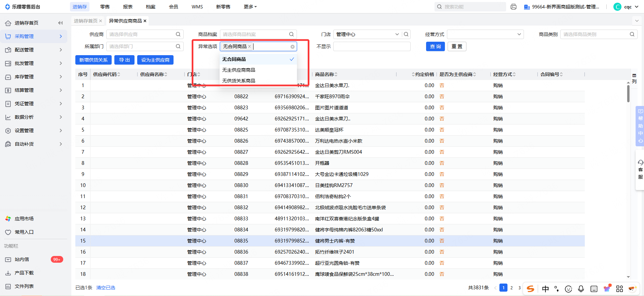Open the 客服 headset panel
Image resolution: width=644 pixels, height=296 pixels.
pyautogui.click(x=640, y=170)
